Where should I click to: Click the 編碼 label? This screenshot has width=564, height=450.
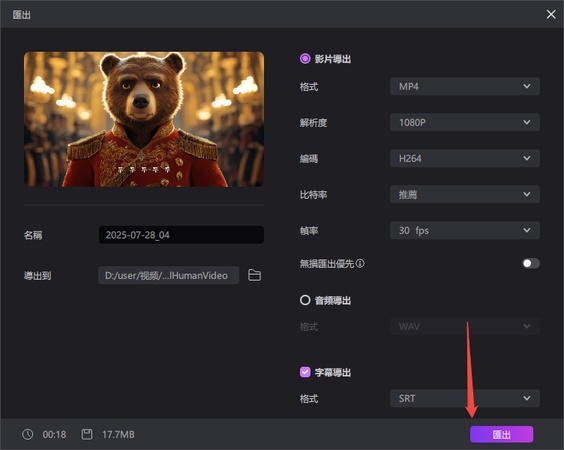pyautogui.click(x=309, y=159)
